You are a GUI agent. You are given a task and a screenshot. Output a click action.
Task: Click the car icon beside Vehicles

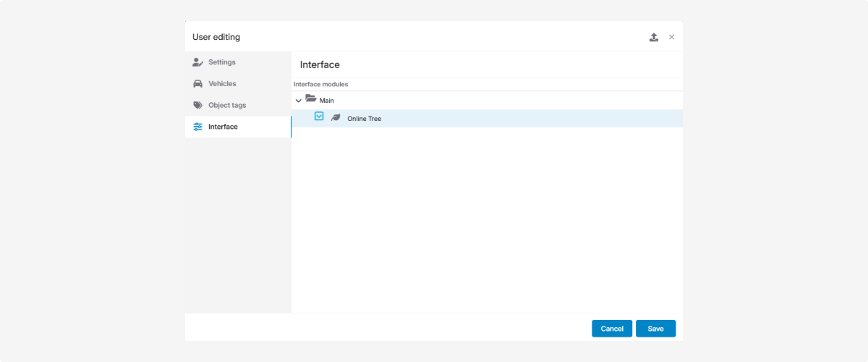click(x=197, y=84)
